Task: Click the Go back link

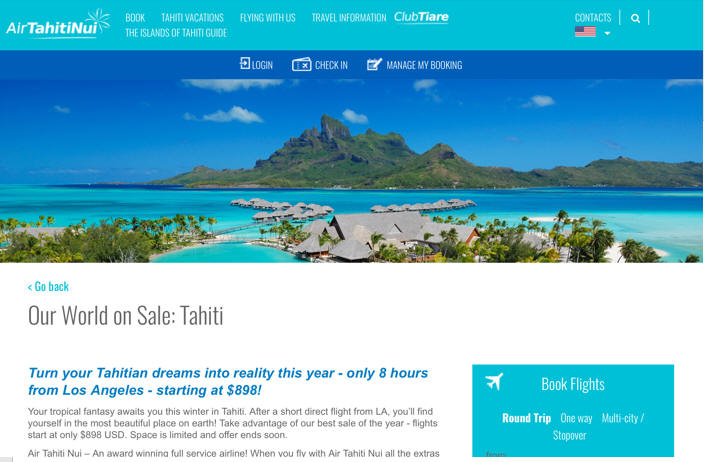Action: (48, 286)
